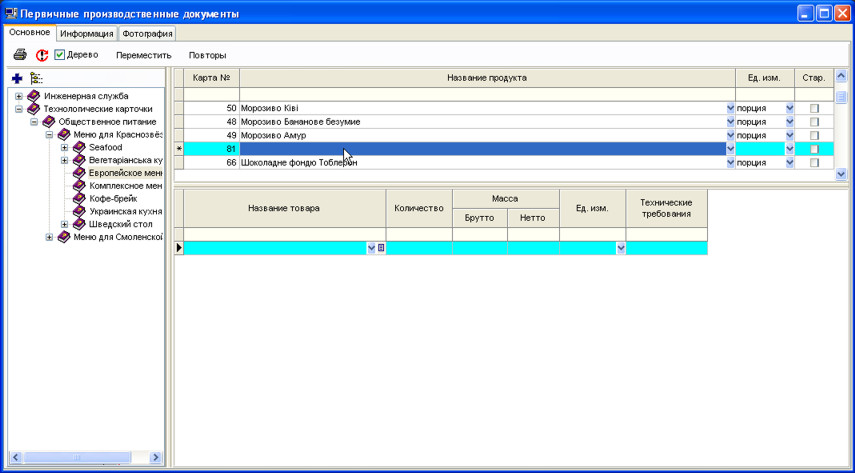Check Стар. box for Шоколадне фондю row
Viewport: 855px width, 473px height.
[x=814, y=163]
